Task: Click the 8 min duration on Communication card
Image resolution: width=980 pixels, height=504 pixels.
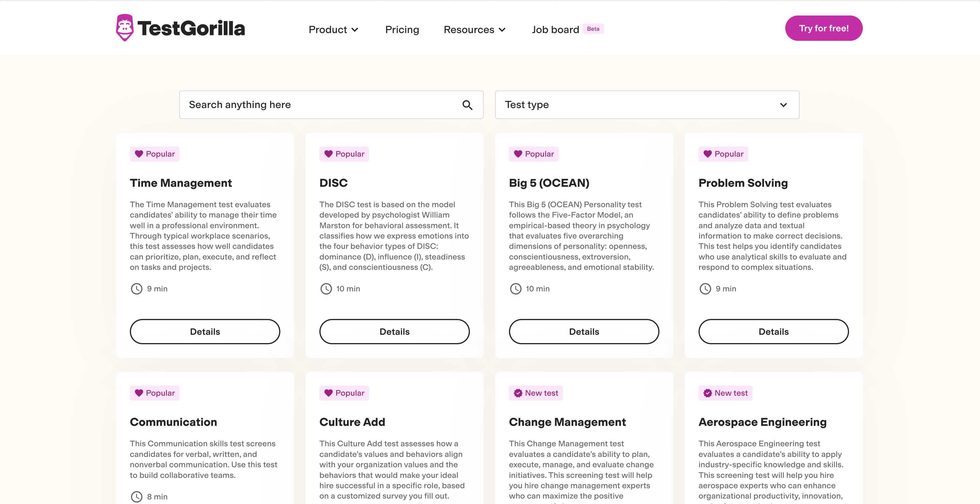Action: [x=157, y=497]
